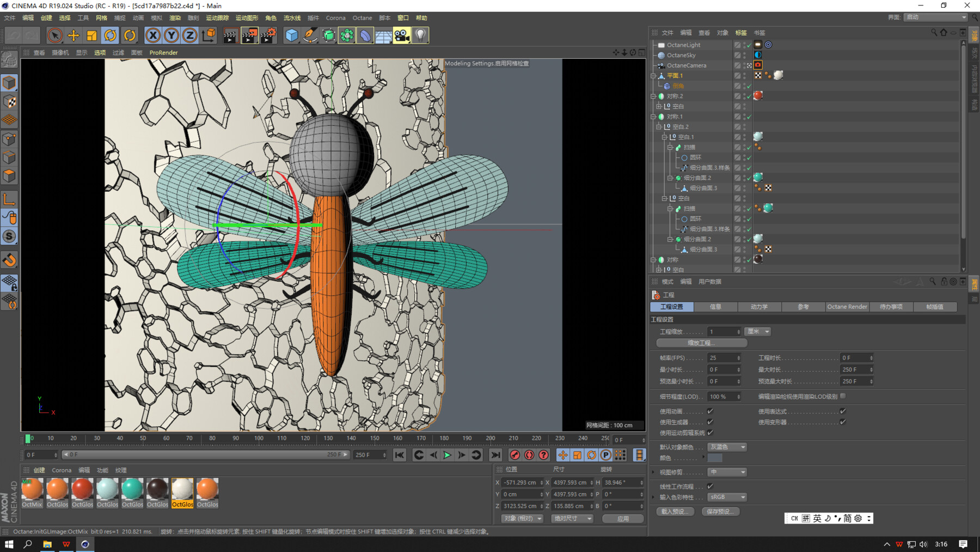Open edit render settings gear clapperboard
Image resolution: width=980 pixels, height=552 pixels.
[x=268, y=35]
